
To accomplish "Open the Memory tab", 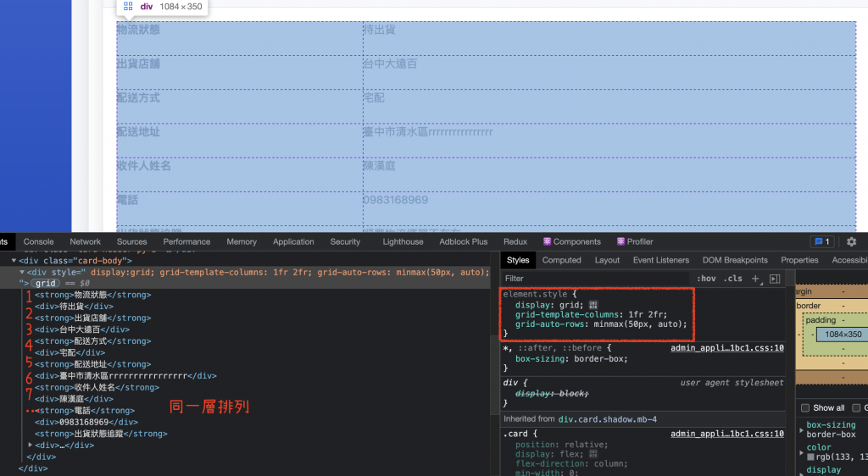I will pyautogui.click(x=242, y=241).
